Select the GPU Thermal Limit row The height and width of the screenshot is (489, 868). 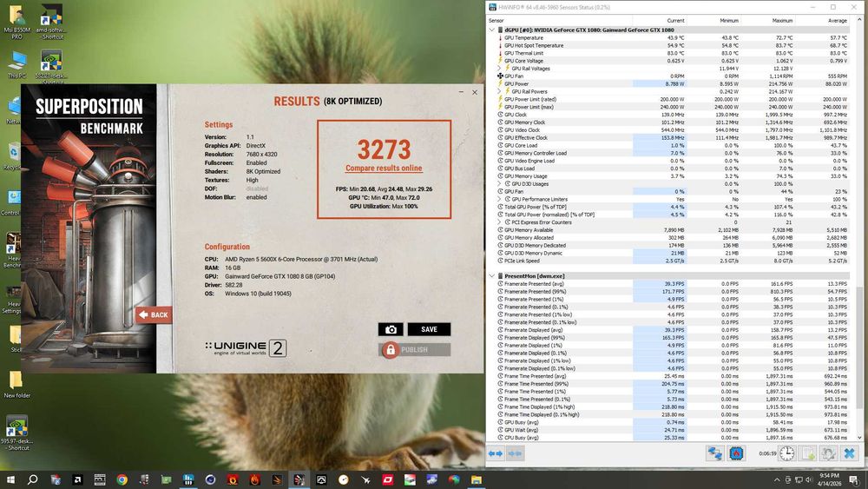(673, 53)
